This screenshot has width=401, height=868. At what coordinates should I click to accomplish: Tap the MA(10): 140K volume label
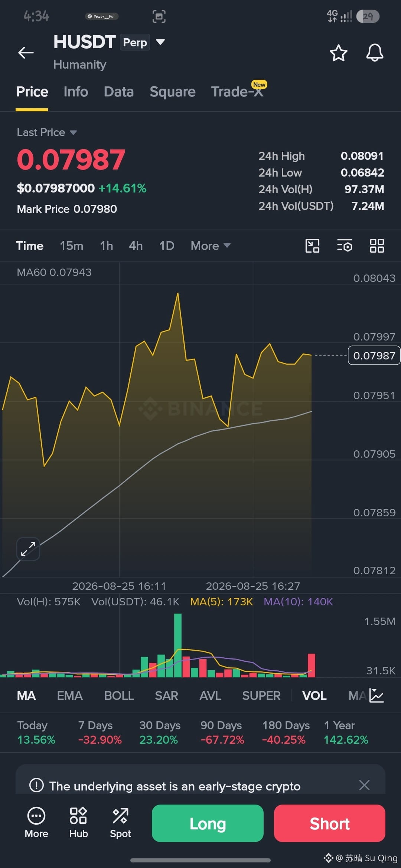[298, 602]
